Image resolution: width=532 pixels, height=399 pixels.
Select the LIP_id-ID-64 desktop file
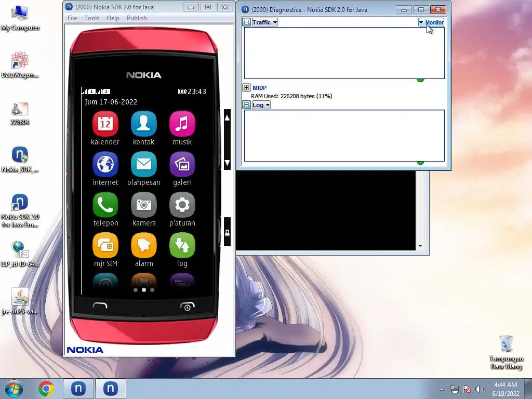tap(20, 254)
